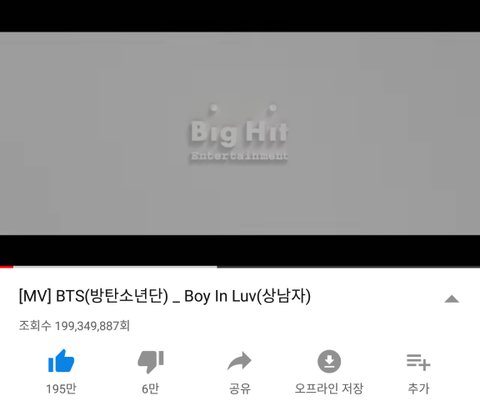Click the 오프라인 저장 label
The image size is (480, 406).
click(329, 389)
